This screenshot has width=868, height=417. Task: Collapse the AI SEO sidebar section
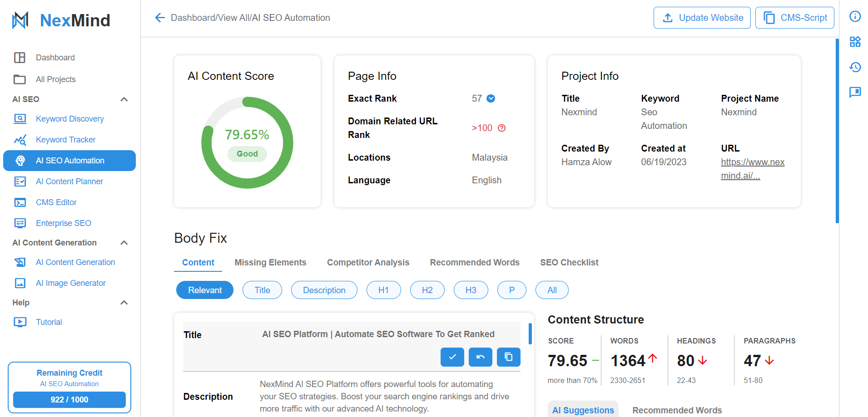pyautogui.click(x=124, y=99)
